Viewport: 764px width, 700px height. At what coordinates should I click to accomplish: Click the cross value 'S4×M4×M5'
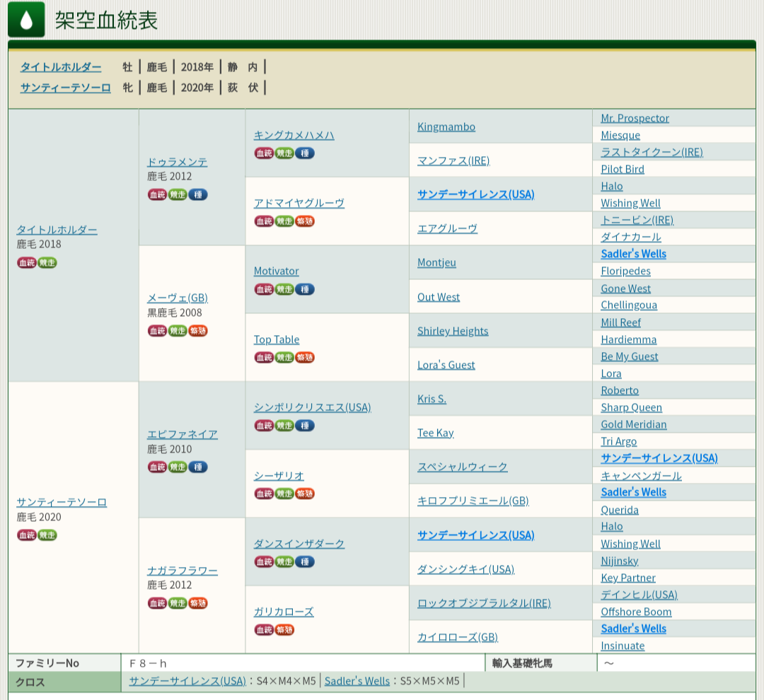[286, 681]
